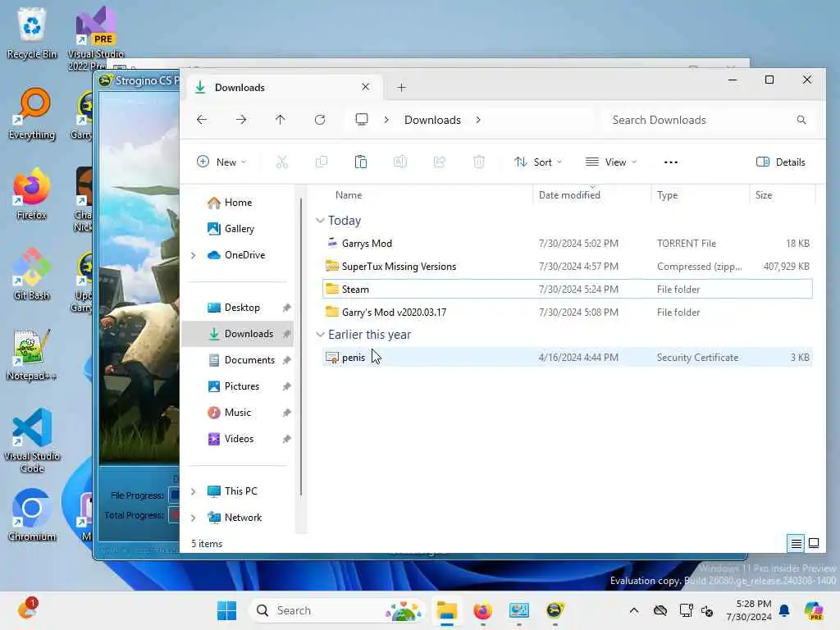This screenshot has width=840, height=630.
Task: Unpin Pictures from Quick access
Action: pos(286,386)
